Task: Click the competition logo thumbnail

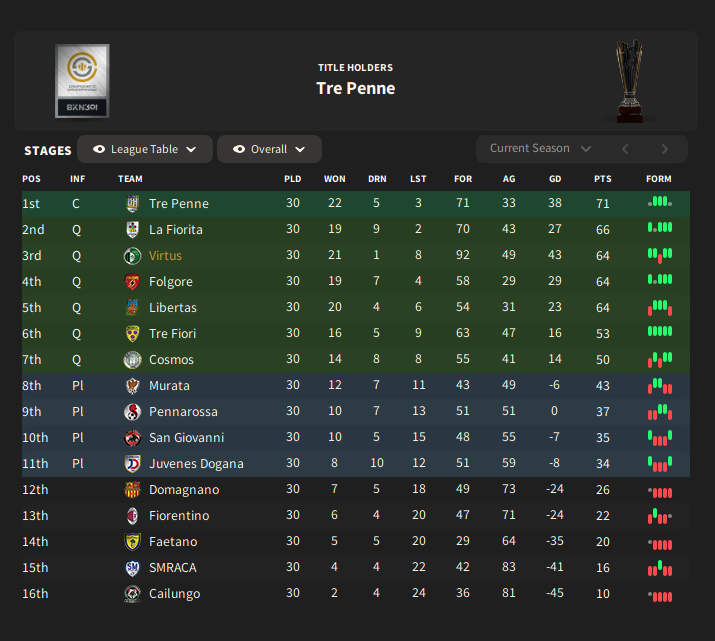Action: (82, 81)
